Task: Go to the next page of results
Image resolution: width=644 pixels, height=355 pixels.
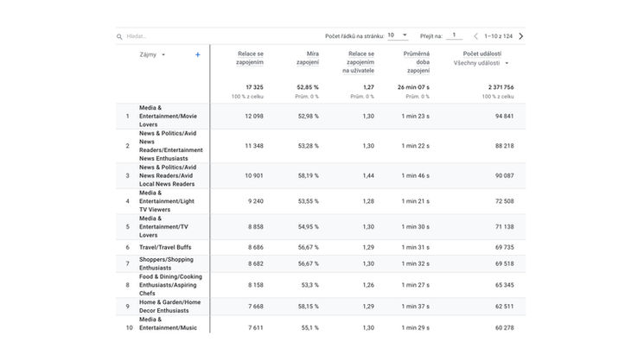Action: click(520, 36)
